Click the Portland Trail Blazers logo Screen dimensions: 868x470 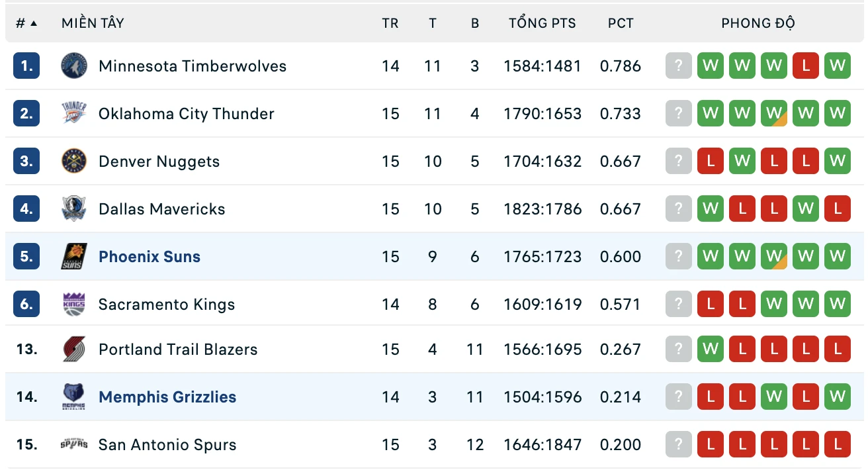coord(74,350)
